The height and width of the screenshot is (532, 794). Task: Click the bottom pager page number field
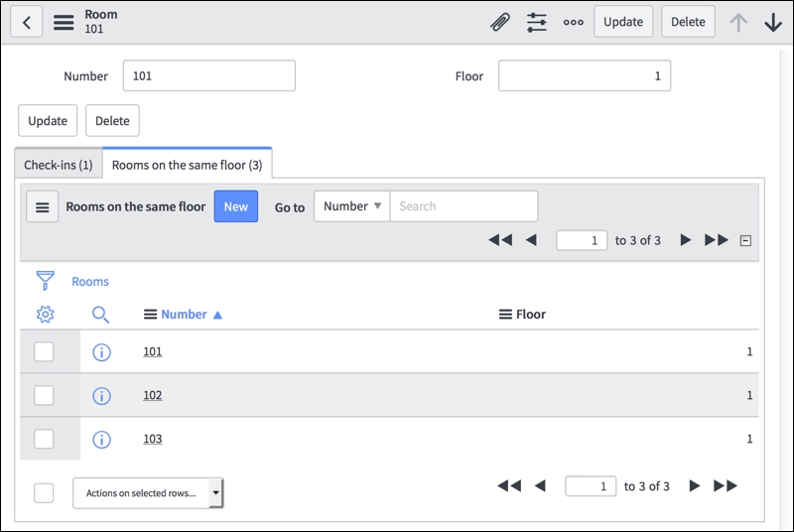click(591, 486)
